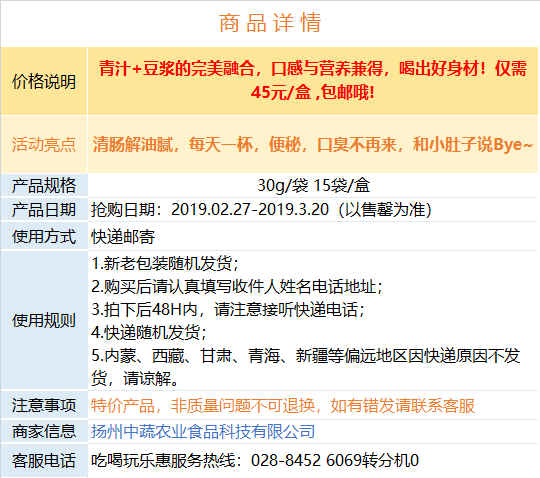This screenshot has width=540, height=478.
Task: Select the 客服电话 label cell
Action: pos(44,461)
